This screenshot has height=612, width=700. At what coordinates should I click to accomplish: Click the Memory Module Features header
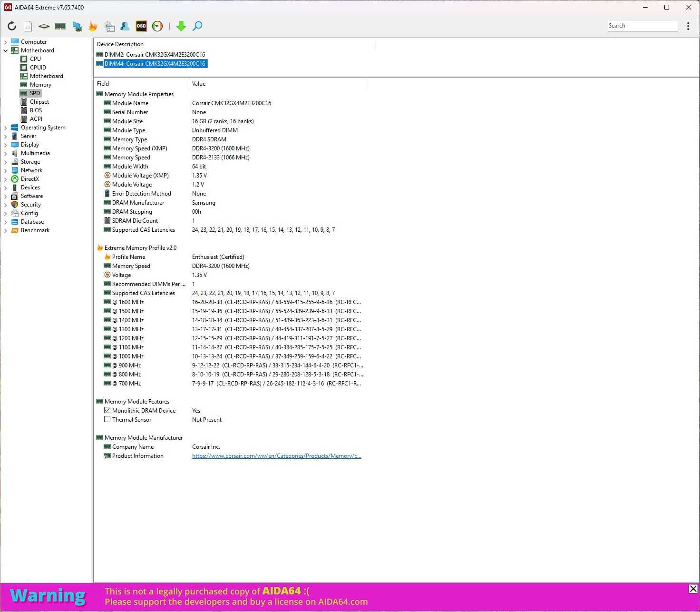(136, 402)
